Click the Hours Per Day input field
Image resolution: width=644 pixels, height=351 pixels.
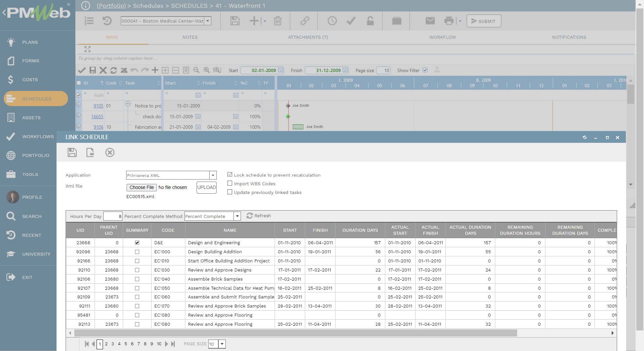[x=113, y=216]
